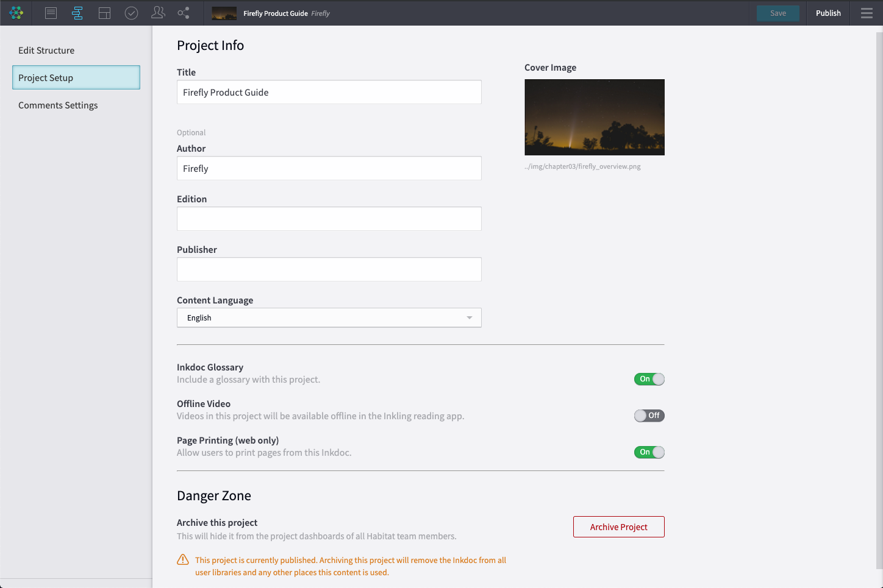The width and height of the screenshot is (883, 588).
Task: Click the Save button
Action: [x=778, y=13]
